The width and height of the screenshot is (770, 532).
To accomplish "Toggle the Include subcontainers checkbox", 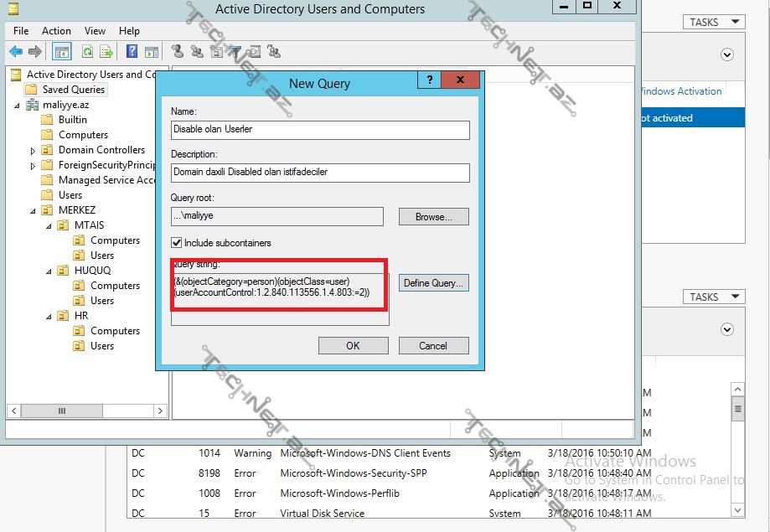I will [177, 243].
